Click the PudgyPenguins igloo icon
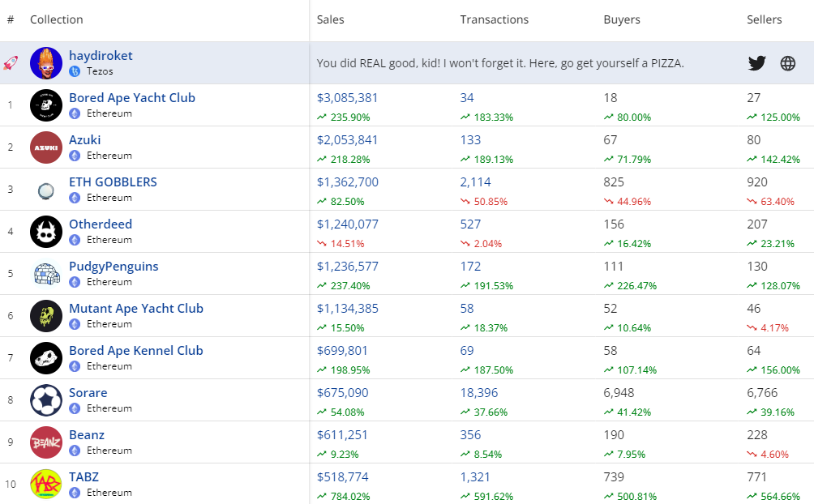The height and width of the screenshot is (504, 814). pos(46,274)
